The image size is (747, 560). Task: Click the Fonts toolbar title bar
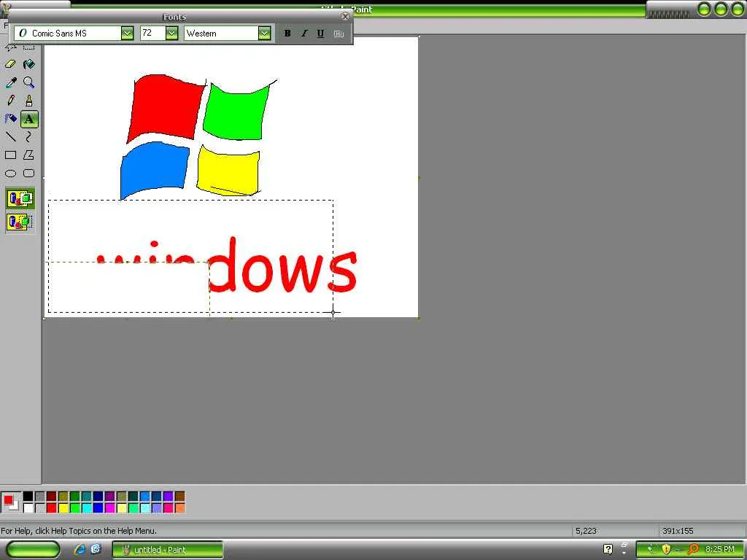tap(175, 17)
